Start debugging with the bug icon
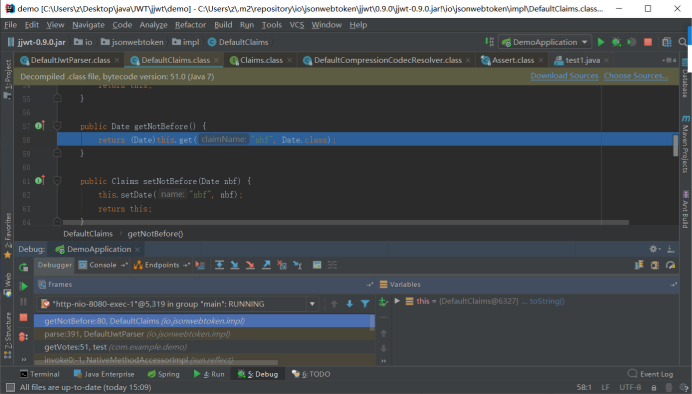692x394 pixels. (x=616, y=42)
